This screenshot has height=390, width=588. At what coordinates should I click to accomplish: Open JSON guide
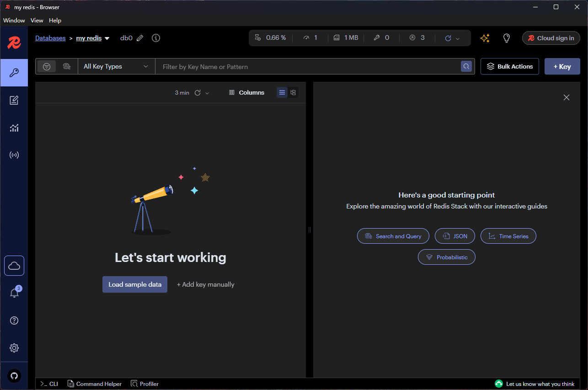[x=455, y=236]
